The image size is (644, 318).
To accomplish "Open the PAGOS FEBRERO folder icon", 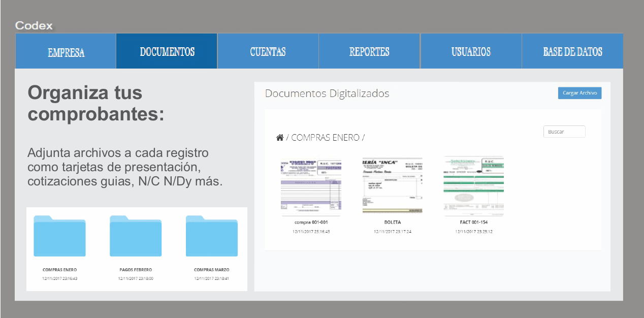I will click(x=136, y=236).
